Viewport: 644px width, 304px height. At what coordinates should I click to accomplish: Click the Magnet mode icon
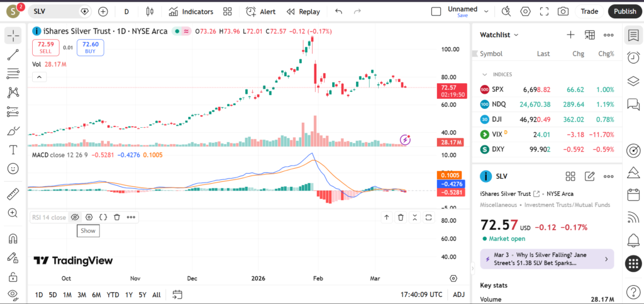point(13,239)
